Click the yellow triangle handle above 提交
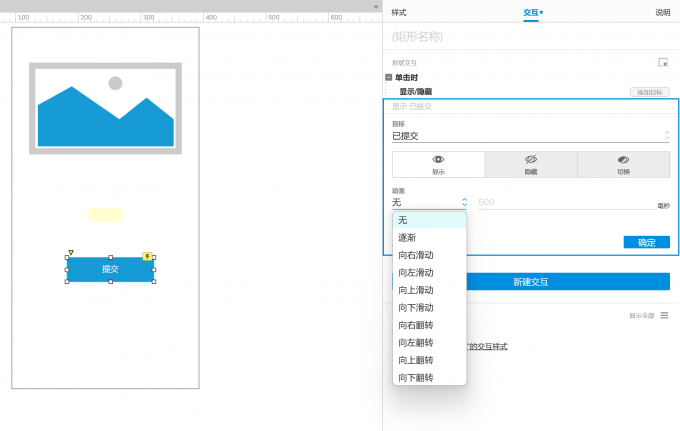This screenshot has height=431, width=680. (71, 252)
